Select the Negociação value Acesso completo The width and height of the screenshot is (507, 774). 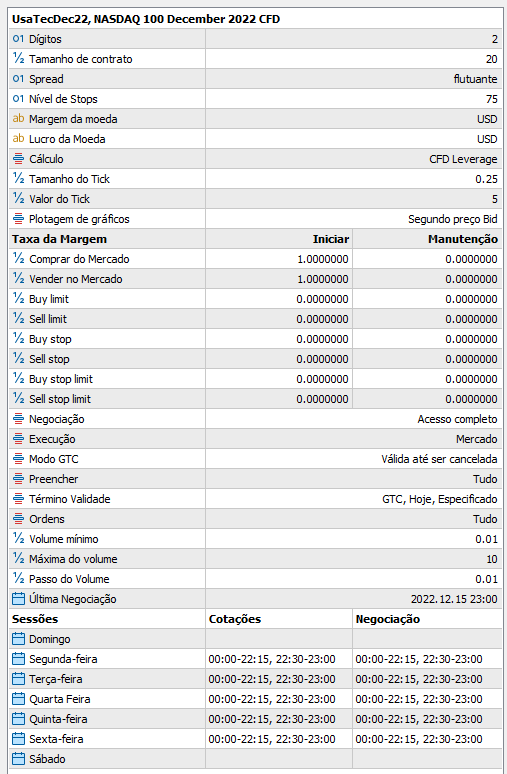click(457, 419)
